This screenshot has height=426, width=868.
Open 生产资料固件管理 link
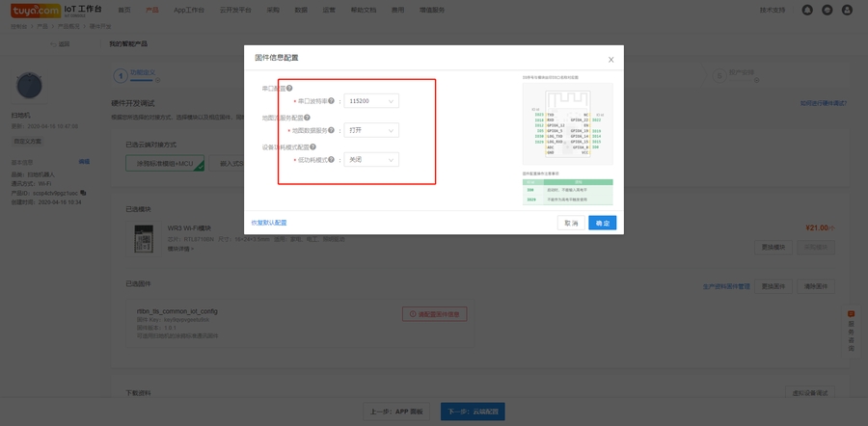pos(726,286)
